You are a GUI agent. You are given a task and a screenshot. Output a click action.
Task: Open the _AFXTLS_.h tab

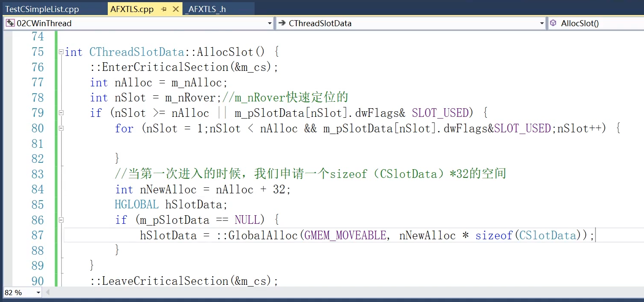pyautogui.click(x=205, y=9)
